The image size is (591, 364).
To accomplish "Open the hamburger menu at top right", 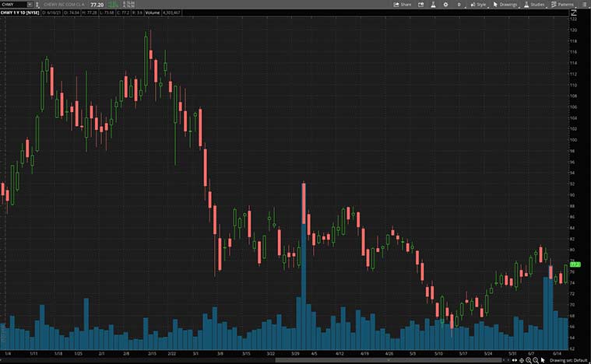I will (x=585, y=4).
